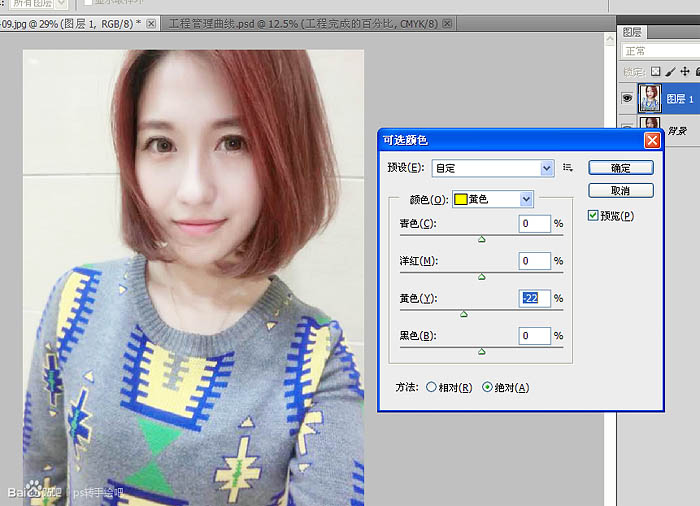Hide 图层 1 using its eye icon
Viewport: 700px width, 506px height.
(627, 98)
